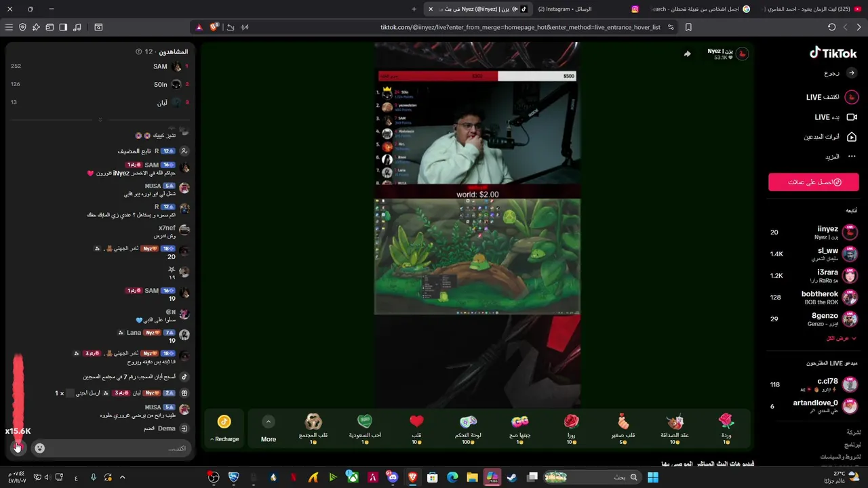Open bobtherok live channel
The width and height of the screenshot is (868, 488).
coord(814,298)
